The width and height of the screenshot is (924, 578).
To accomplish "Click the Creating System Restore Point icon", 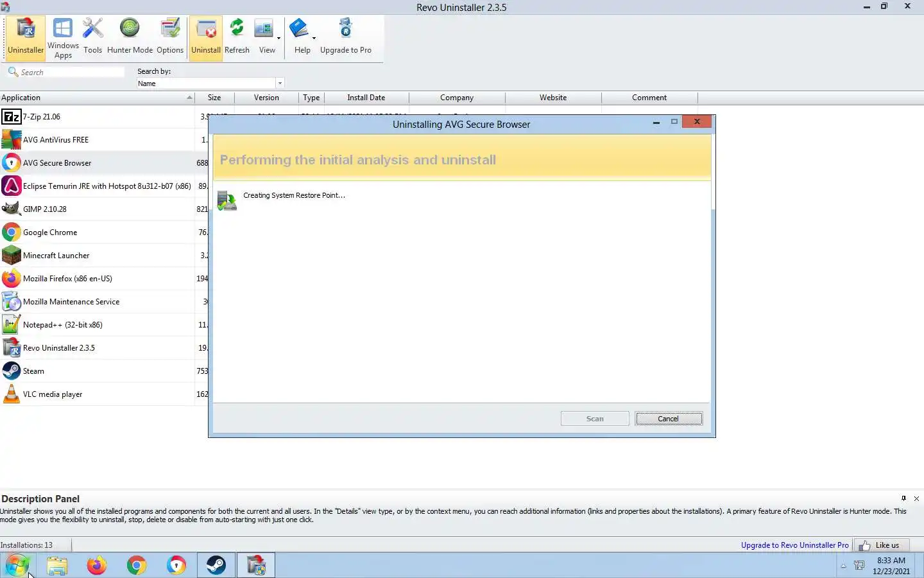I will pos(227,200).
